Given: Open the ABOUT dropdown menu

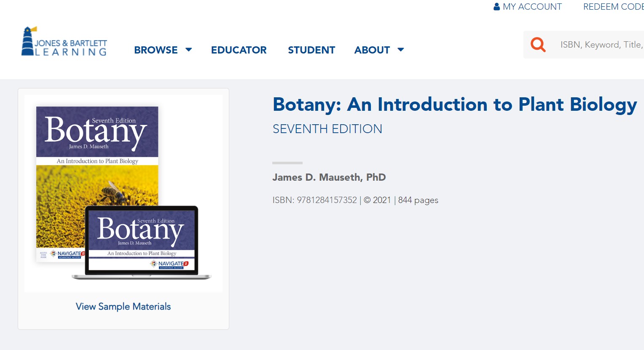Looking at the screenshot, I should (372, 50).
